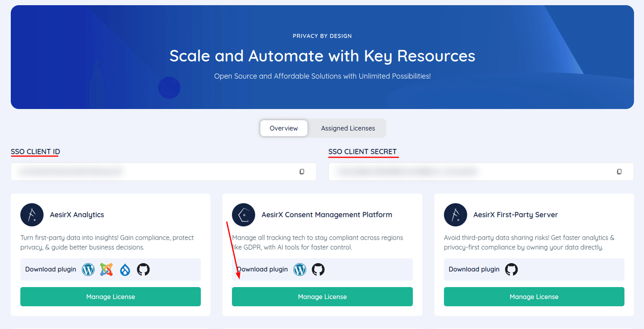Screen dimensions: 644x329
Task: Select the AesirX First-Party Server logo
Action: (456, 215)
